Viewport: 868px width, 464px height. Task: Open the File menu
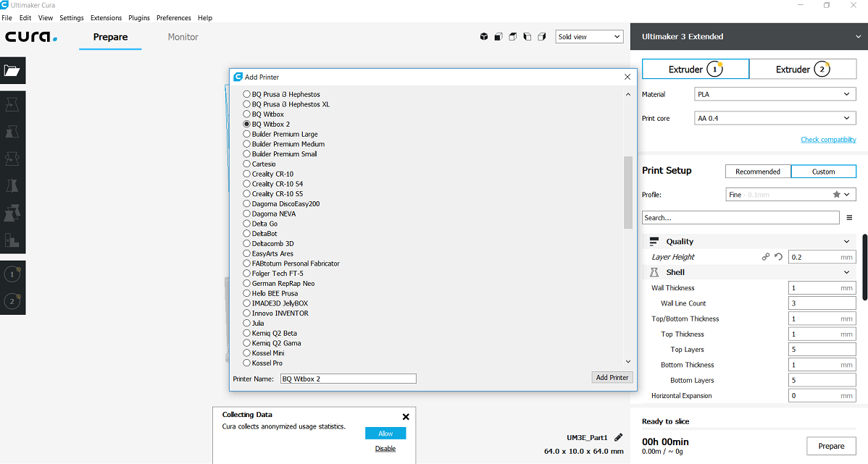click(x=7, y=17)
